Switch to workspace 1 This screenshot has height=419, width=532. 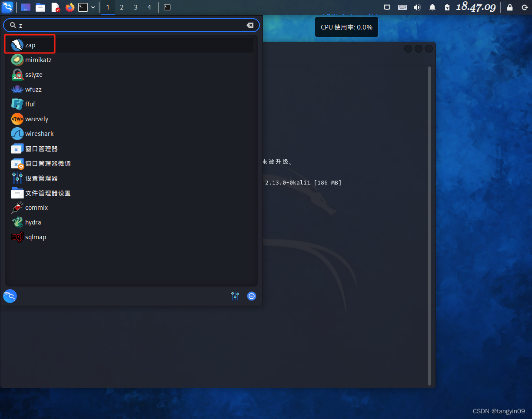point(108,7)
